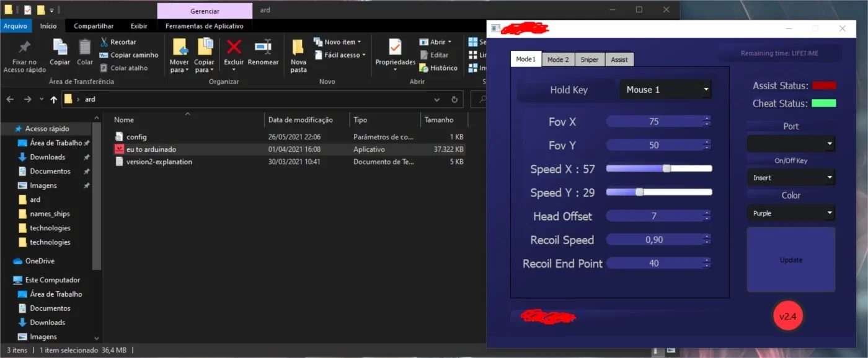Image resolution: width=868 pixels, height=358 pixels.
Task: Switch to the Sniper tab
Action: click(x=590, y=59)
